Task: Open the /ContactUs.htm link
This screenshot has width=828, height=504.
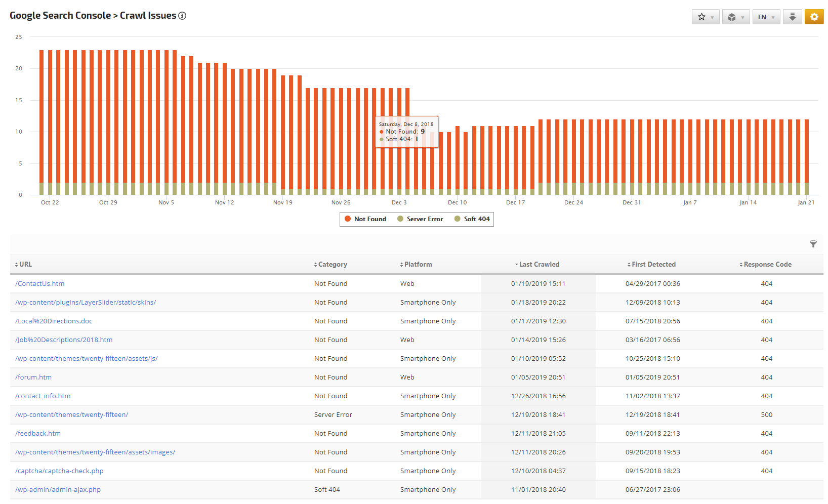Action: (x=40, y=284)
